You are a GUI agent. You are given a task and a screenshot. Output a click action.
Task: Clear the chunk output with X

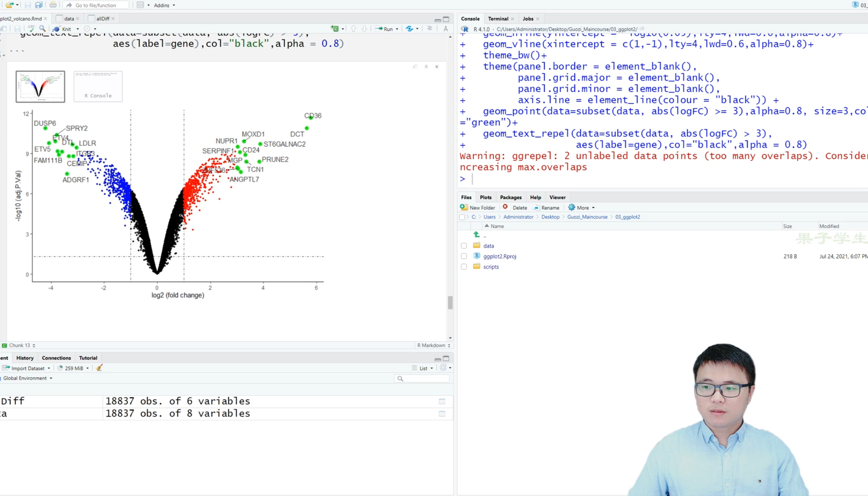[x=437, y=66]
